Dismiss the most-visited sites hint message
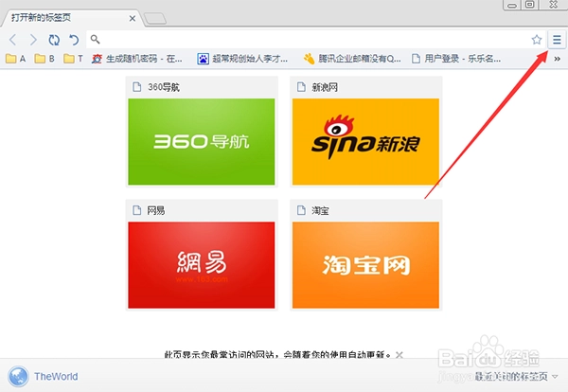Screen dimensions: 568x392 (x=399, y=355)
